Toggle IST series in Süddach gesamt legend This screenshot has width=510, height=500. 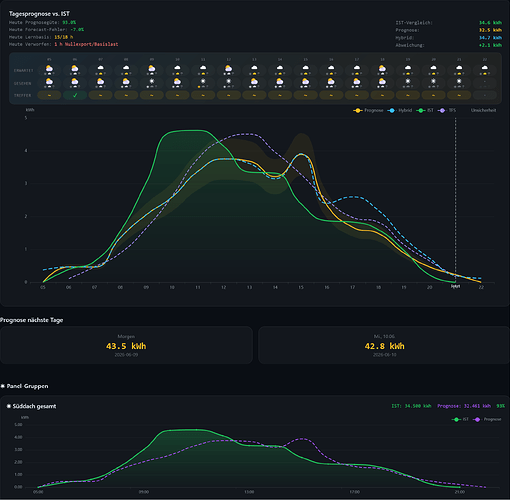(x=460, y=419)
